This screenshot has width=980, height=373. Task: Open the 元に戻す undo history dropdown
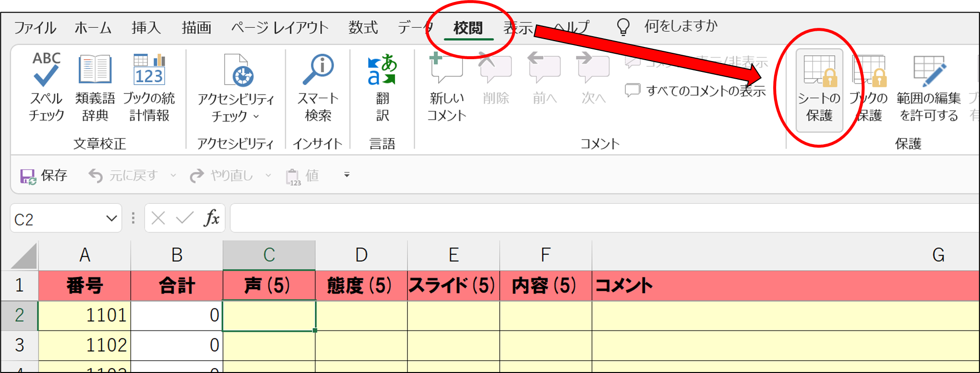[x=173, y=175]
